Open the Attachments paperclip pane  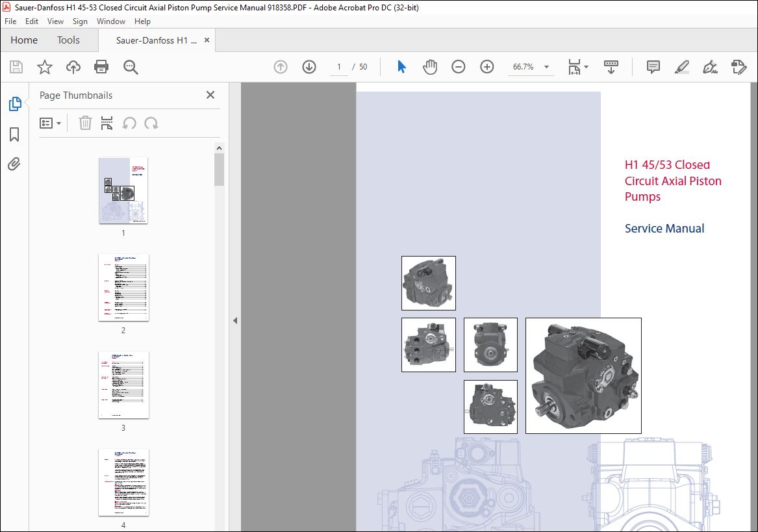coord(14,164)
